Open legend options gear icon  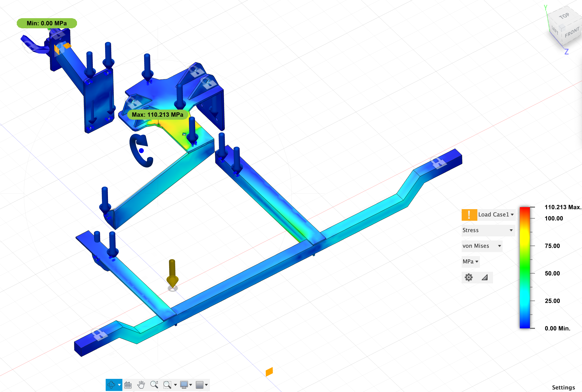coord(469,277)
